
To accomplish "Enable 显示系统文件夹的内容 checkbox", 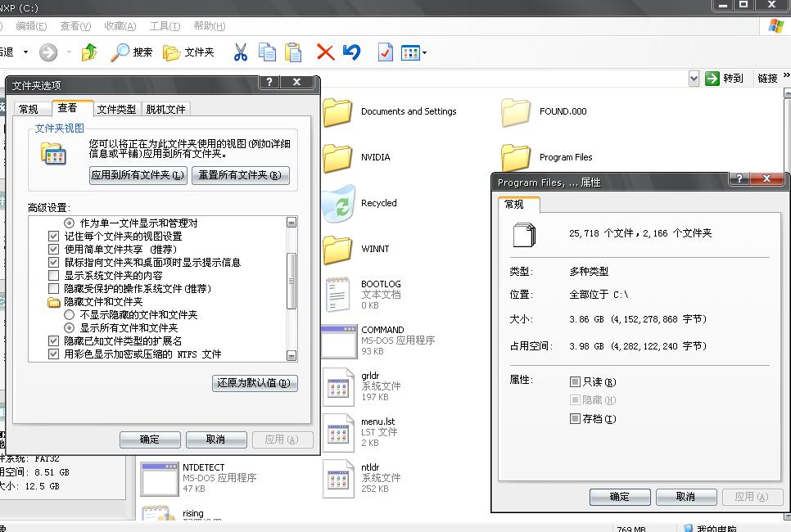I will click(54, 276).
